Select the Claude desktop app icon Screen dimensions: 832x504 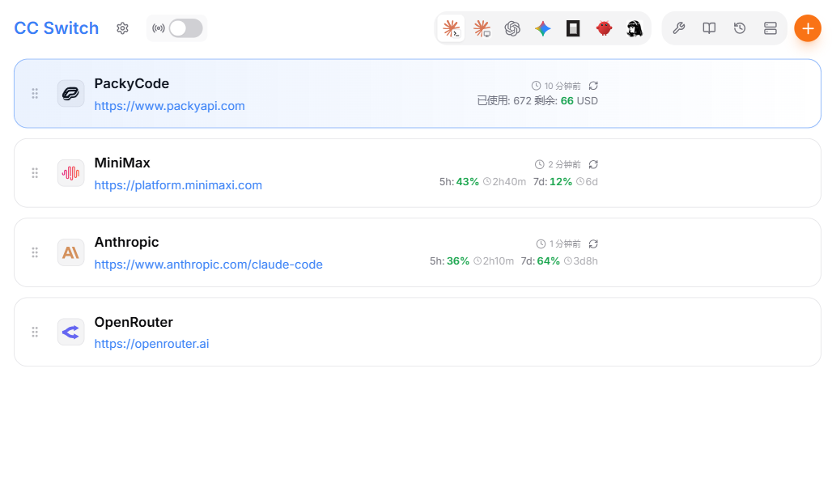(482, 28)
